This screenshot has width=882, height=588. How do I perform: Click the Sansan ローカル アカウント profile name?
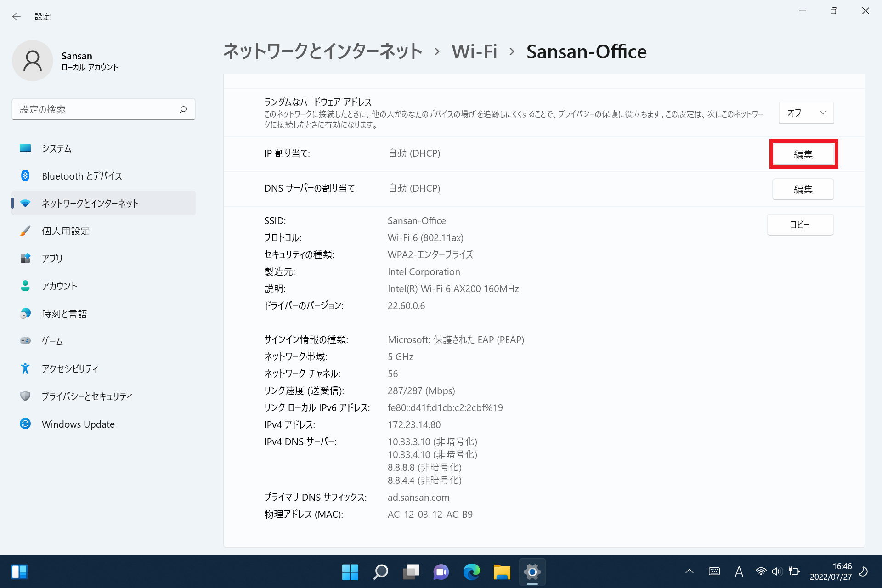point(90,61)
